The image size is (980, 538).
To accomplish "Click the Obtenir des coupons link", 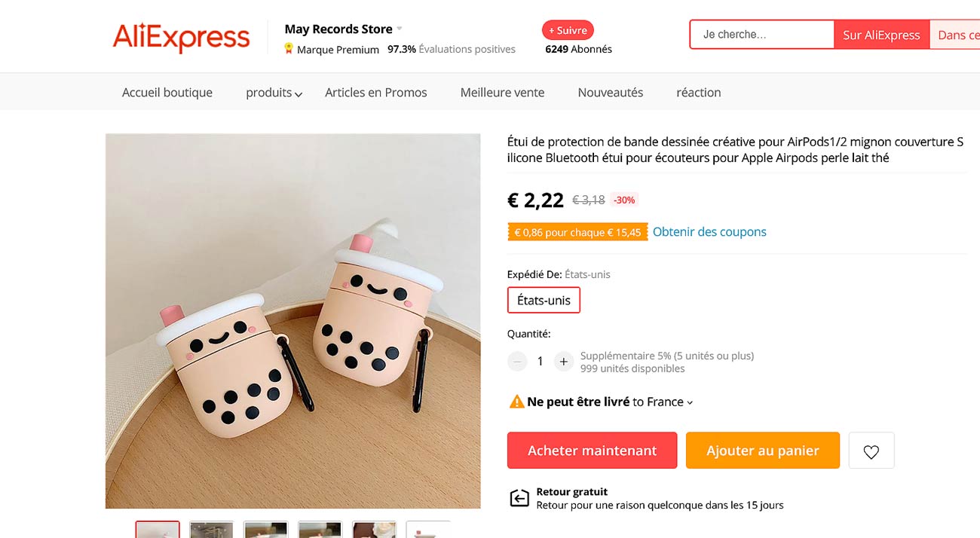I will pyautogui.click(x=709, y=232).
